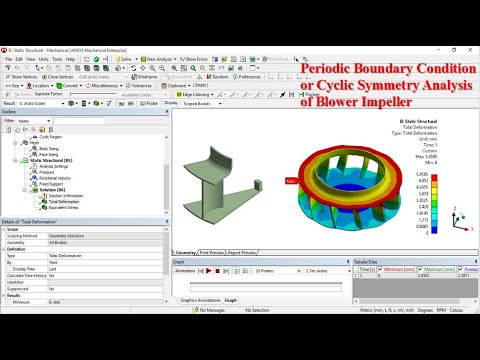The image size is (480, 360).
Task: Click the green checkmark toolbar icon
Action: tap(96, 59)
